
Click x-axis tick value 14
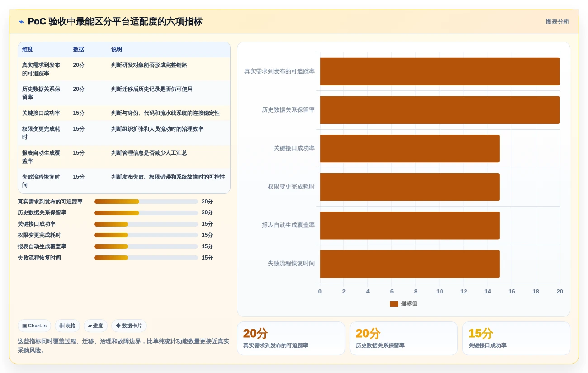(488, 292)
